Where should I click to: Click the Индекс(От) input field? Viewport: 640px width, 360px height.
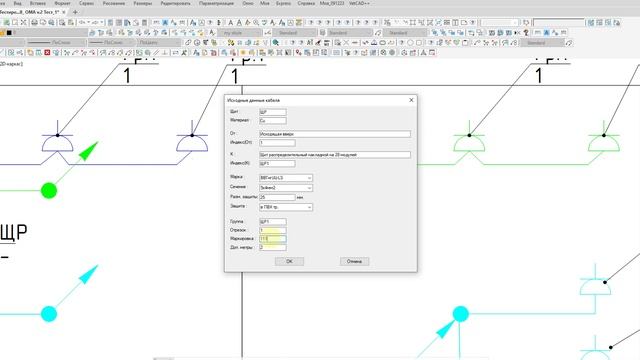[x=277, y=143]
